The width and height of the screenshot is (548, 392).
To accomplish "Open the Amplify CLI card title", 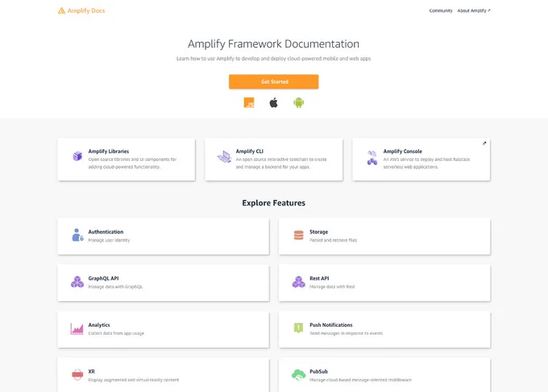I will [250, 151].
